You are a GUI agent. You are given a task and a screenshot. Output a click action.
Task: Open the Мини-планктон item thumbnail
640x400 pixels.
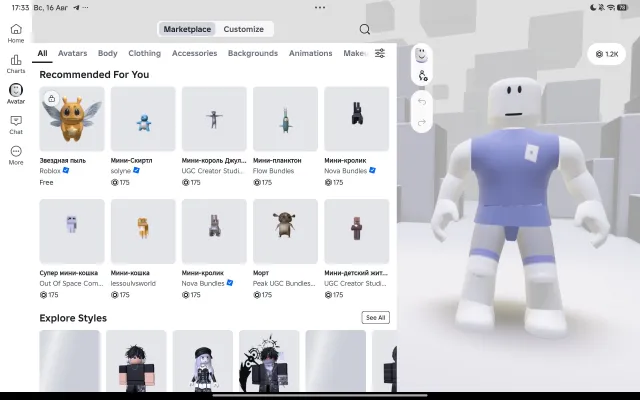[x=285, y=119]
